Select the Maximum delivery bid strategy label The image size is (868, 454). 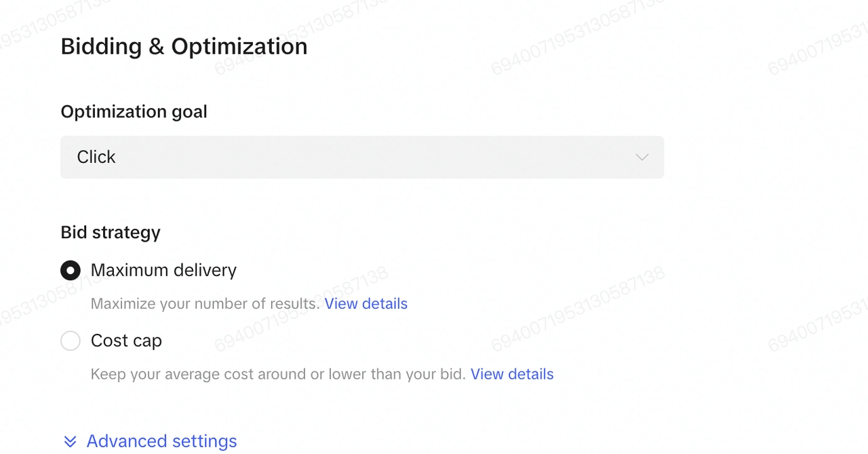tap(163, 270)
